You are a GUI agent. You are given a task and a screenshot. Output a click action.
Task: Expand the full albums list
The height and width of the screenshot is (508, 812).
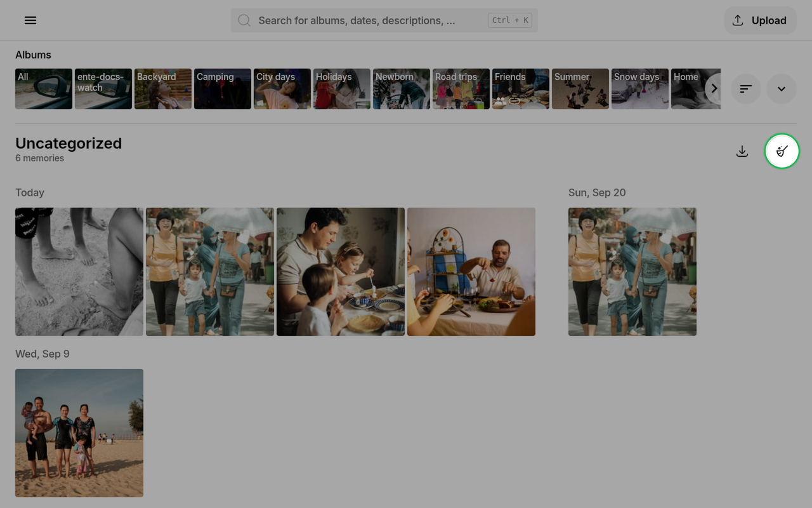[782, 89]
